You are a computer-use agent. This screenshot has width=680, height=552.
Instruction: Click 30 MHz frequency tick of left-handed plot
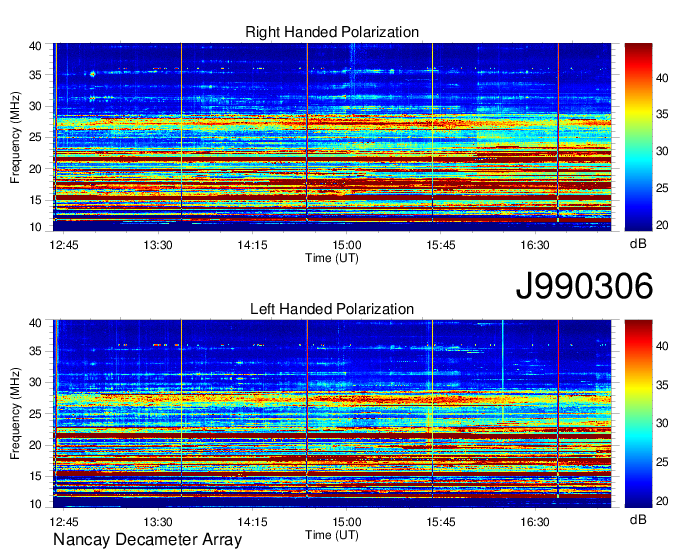point(35,382)
